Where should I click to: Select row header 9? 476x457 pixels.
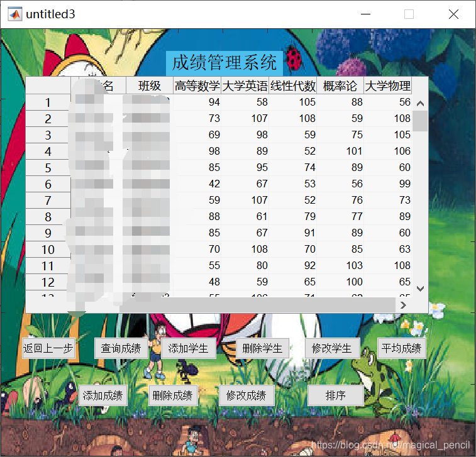(x=48, y=233)
